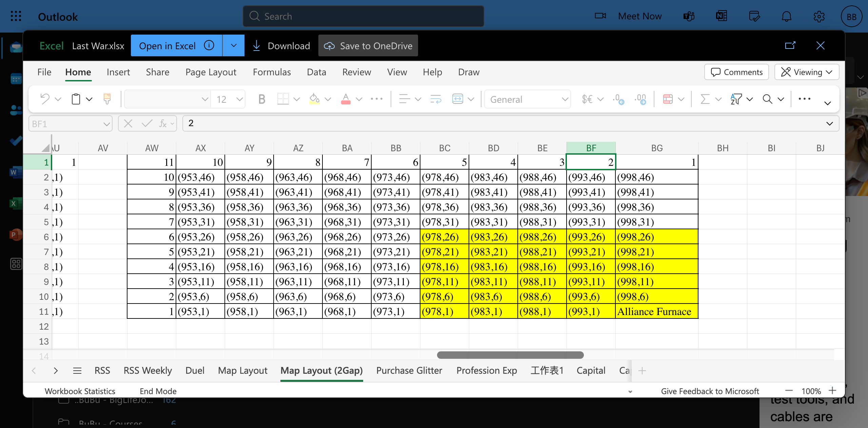Open the all sheets list icon
The image size is (868, 428).
[x=77, y=370]
